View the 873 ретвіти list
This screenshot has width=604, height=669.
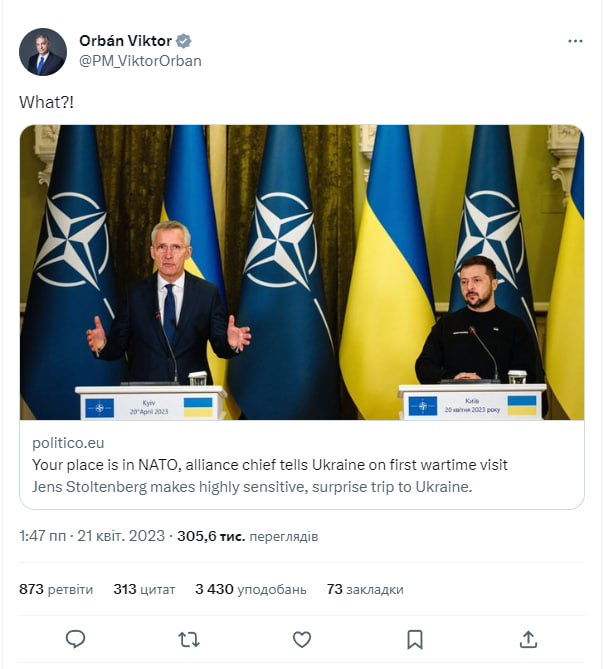pos(56,589)
